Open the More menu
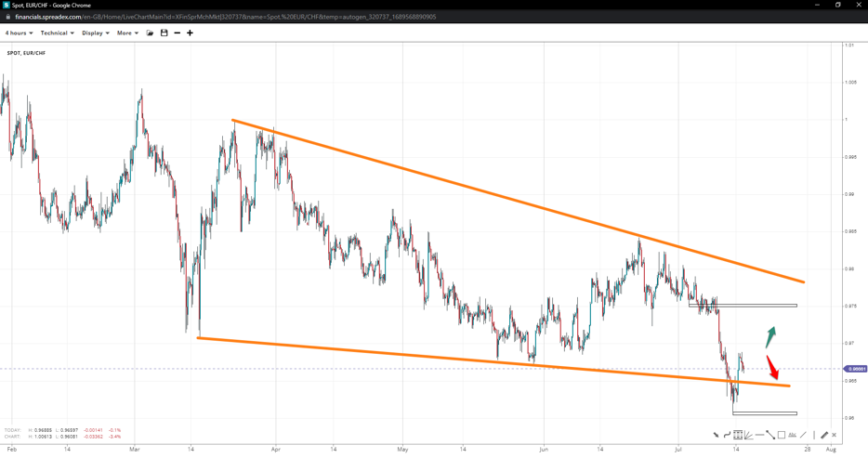This screenshot has width=868, height=458. click(x=127, y=33)
